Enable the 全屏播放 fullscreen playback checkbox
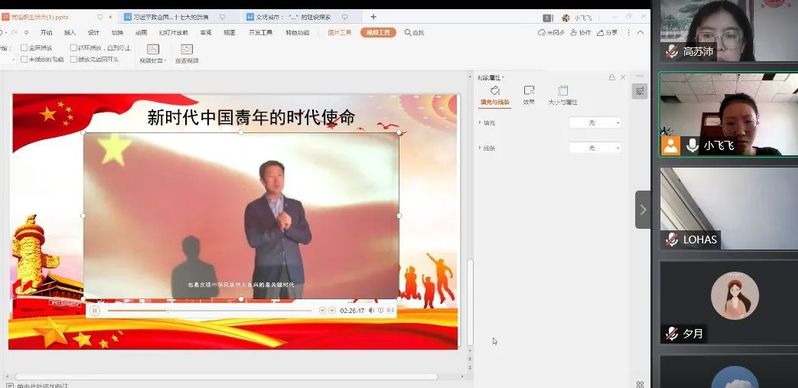Screen dimensions: 798x388 pos(24,48)
